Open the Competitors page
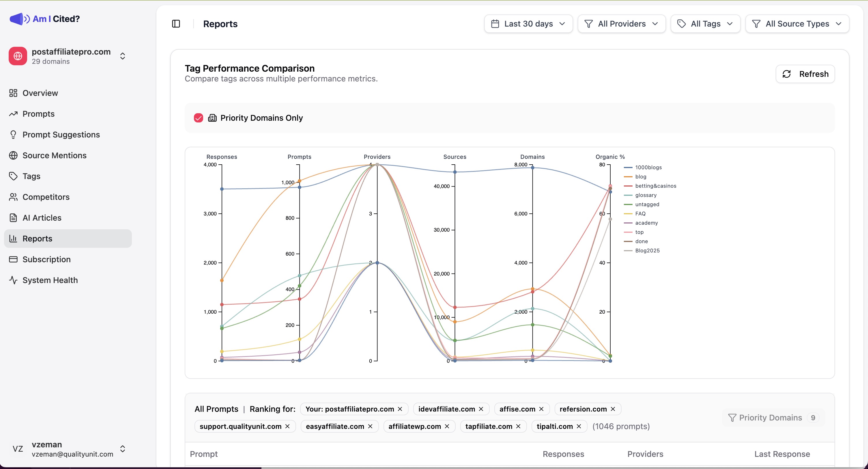 (46, 197)
